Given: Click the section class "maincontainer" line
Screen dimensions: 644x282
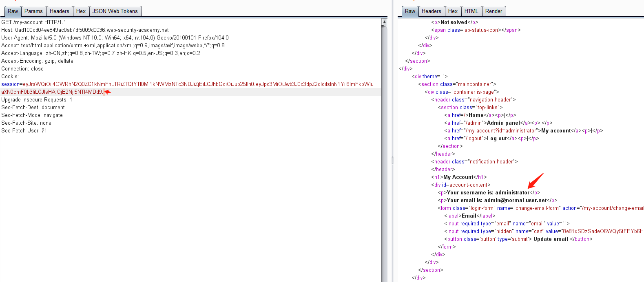Looking at the screenshot, I should (457, 84).
